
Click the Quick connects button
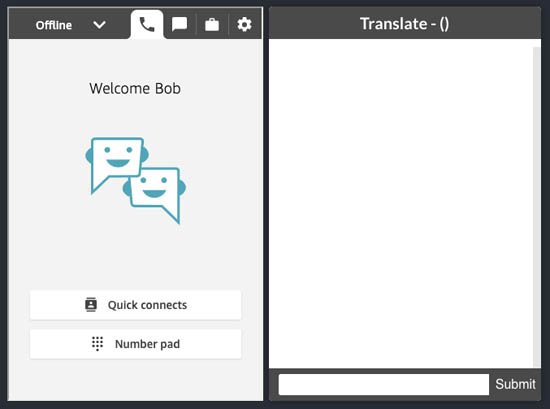[x=135, y=305]
